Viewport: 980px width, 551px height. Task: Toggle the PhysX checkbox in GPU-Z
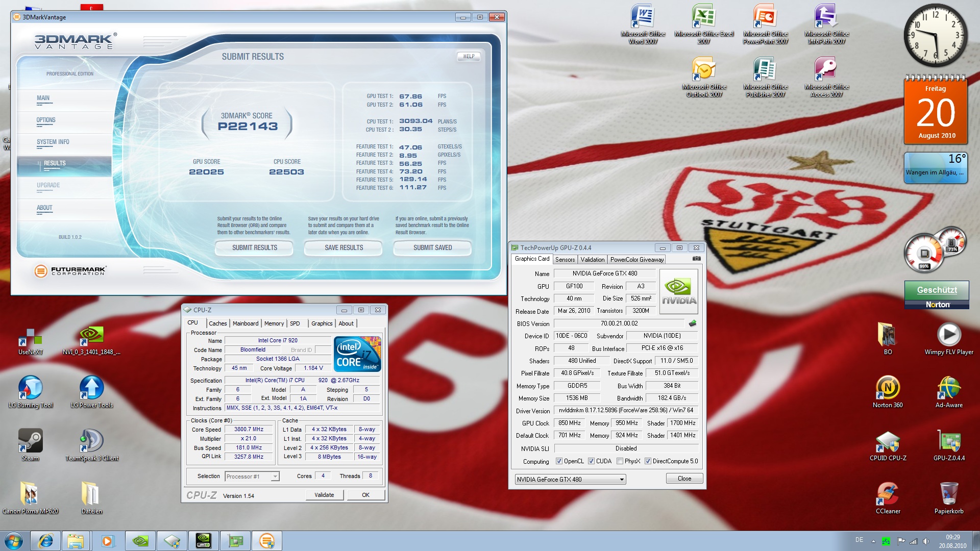(620, 461)
